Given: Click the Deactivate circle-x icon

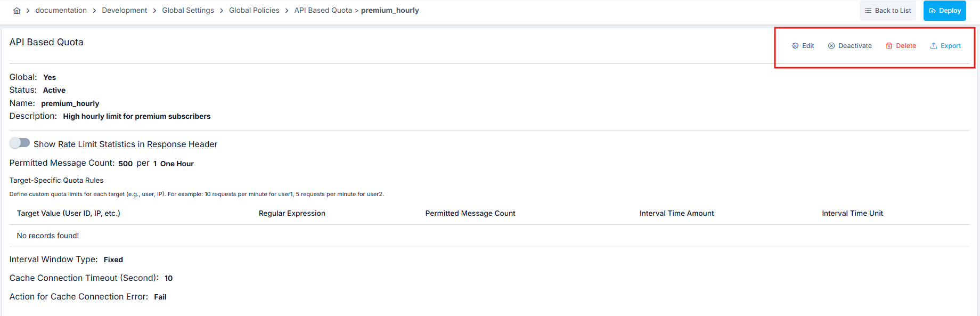Looking at the screenshot, I should pos(831,46).
